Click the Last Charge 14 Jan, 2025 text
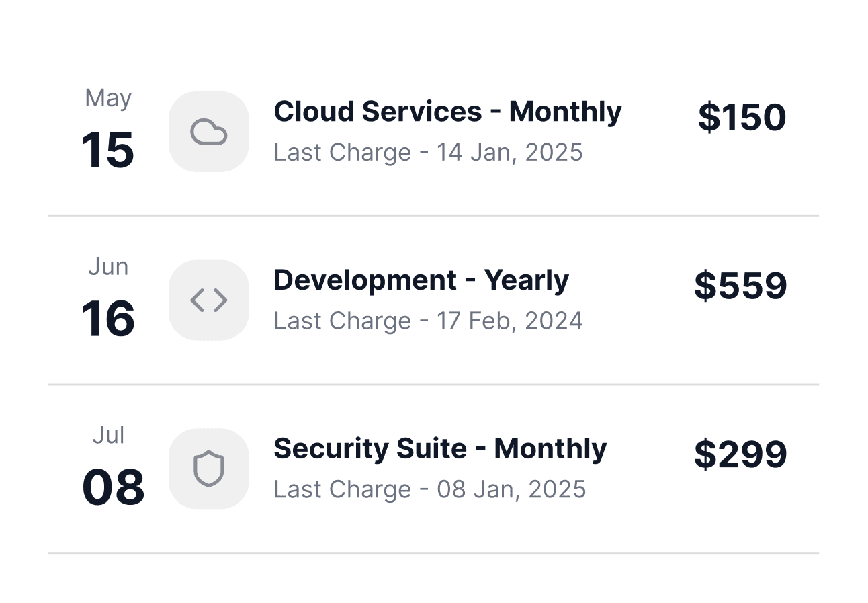The width and height of the screenshot is (868, 603). click(x=428, y=153)
